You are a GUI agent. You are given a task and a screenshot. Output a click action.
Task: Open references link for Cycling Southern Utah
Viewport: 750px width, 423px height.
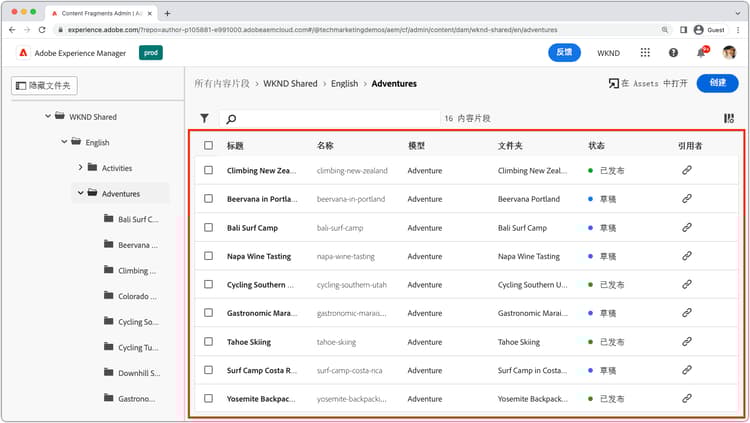(687, 284)
